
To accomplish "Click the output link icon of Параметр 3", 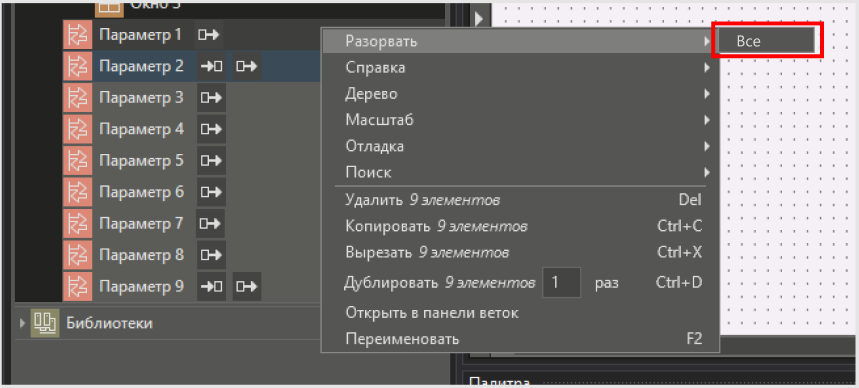I will pyautogui.click(x=211, y=98).
